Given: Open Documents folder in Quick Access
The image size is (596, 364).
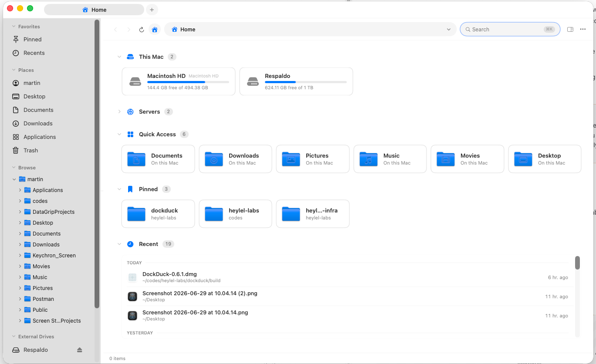Looking at the screenshot, I should [158, 159].
